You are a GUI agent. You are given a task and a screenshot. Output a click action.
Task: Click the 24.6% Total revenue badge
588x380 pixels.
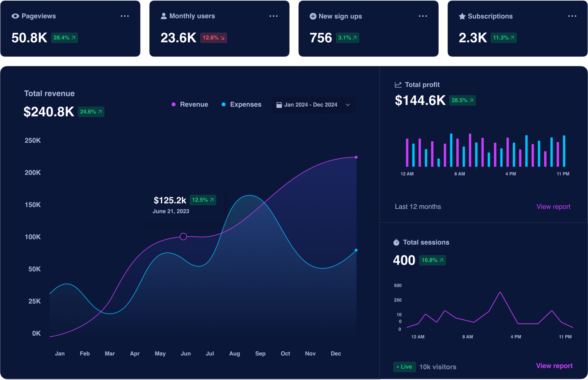pyautogui.click(x=91, y=112)
